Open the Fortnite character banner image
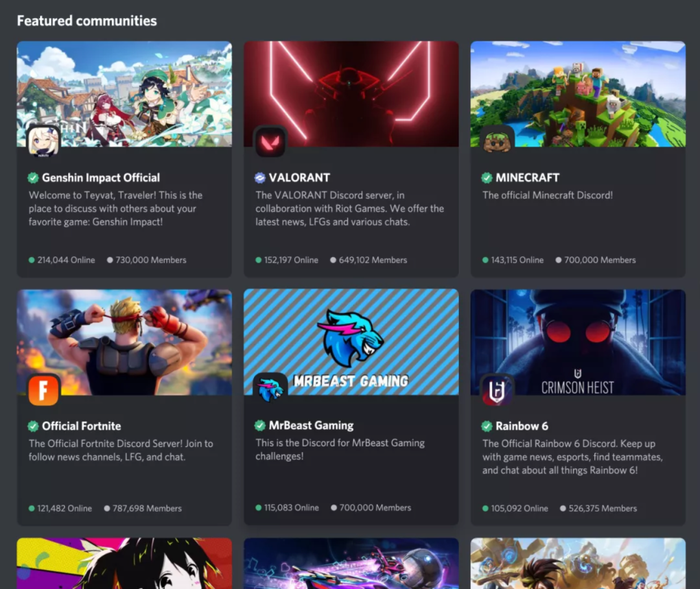 (x=124, y=343)
